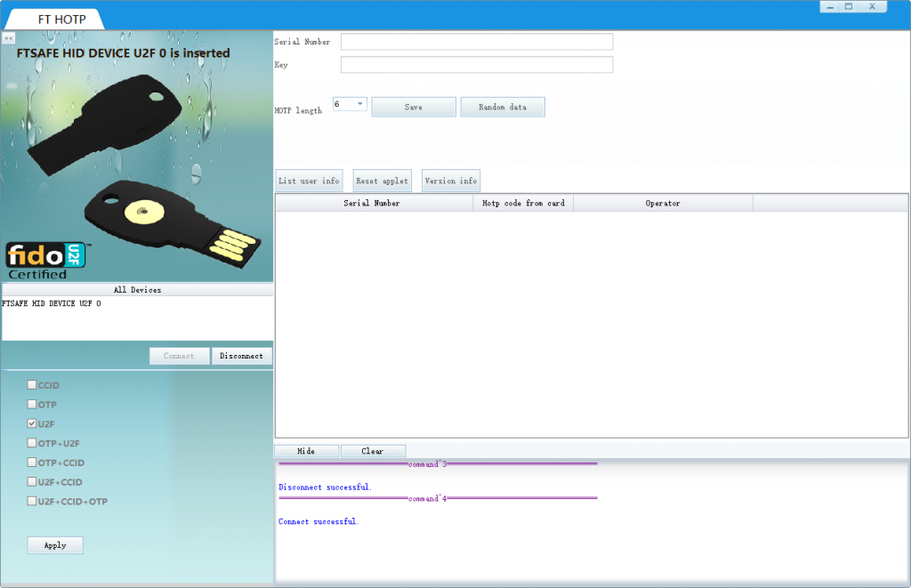Click the Version info button

coord(450,180)
